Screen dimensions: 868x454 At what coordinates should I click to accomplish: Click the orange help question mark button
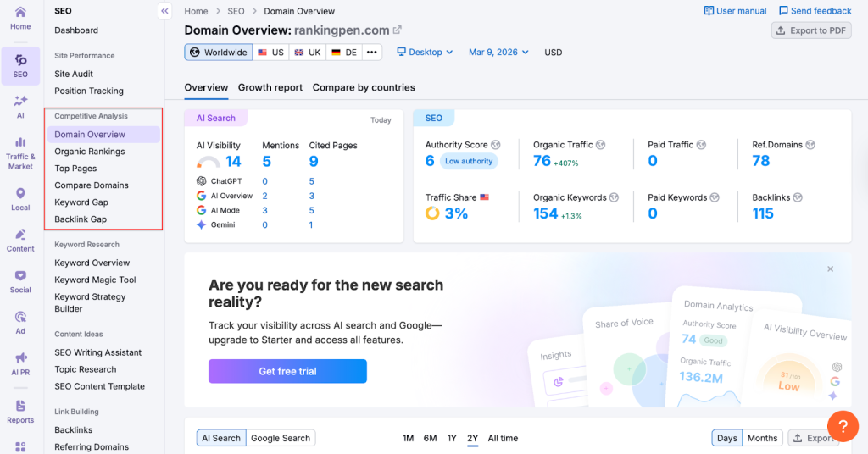[843, 425]
